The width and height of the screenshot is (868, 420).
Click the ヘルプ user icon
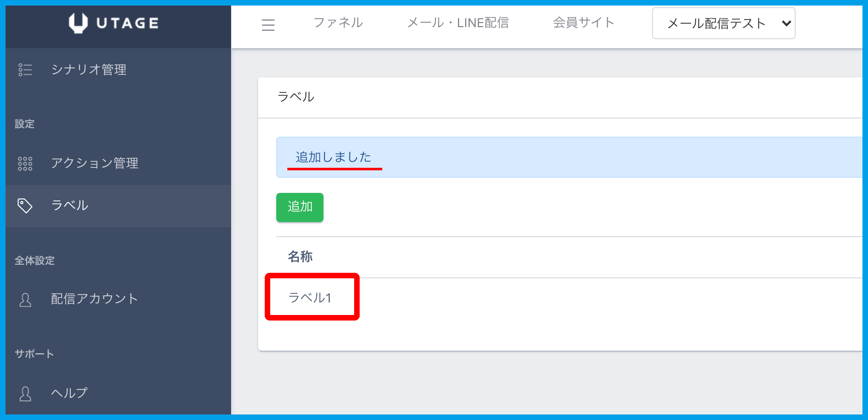25,394
